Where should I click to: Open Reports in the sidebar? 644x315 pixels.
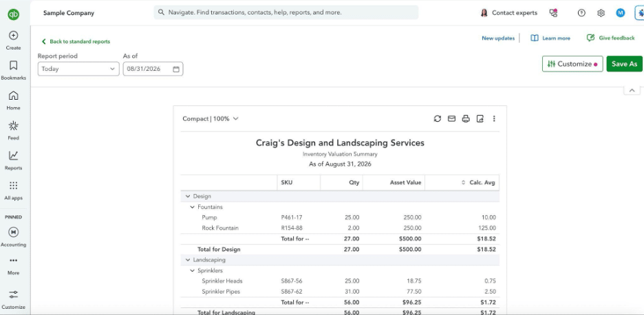tap(13, 160)
